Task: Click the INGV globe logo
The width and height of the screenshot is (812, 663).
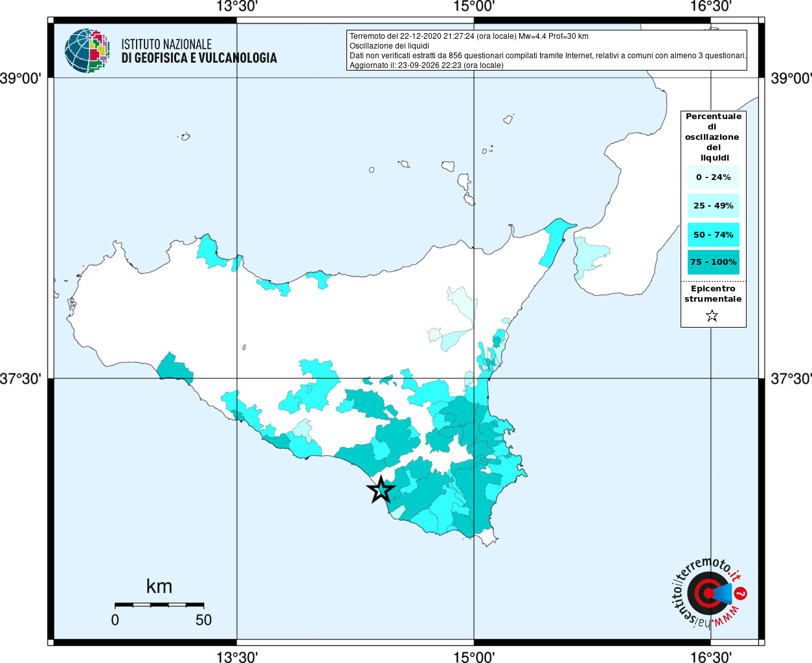Action: (x=87, y=51)
